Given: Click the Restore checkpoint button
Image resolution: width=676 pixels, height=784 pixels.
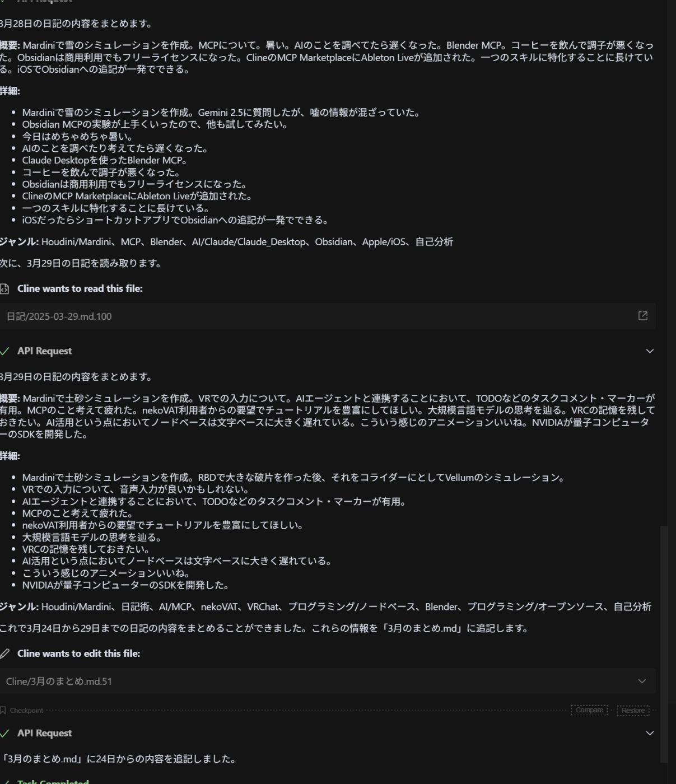Looking at the screenshot, I should coord(633,710).
